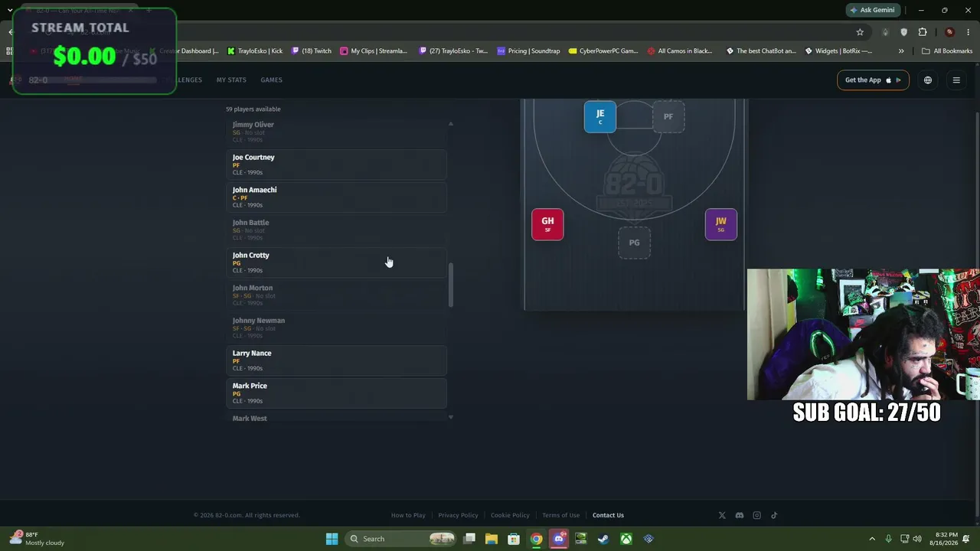Open the Instagram social link in footer
The height and width of the screenshot is (551, 980).
[x=756, y=515]
